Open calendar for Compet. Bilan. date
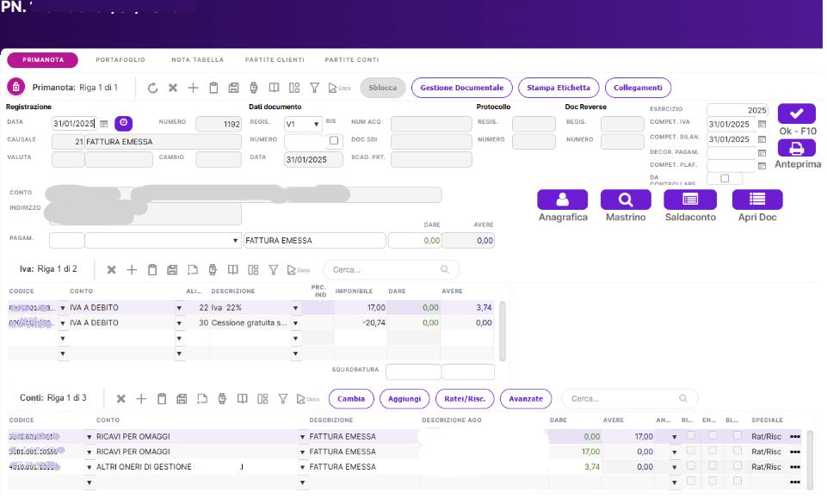The width and height of the screenshot is (827, 504). pos(762,139)
